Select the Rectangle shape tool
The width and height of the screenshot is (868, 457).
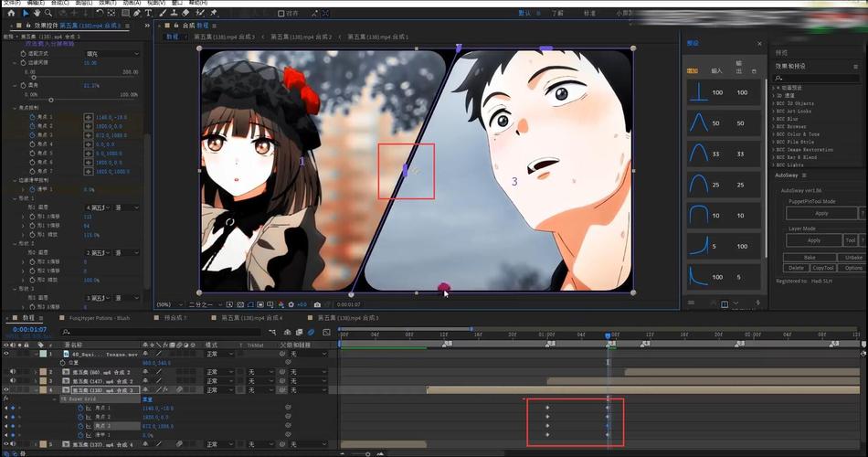coord(126,13)
